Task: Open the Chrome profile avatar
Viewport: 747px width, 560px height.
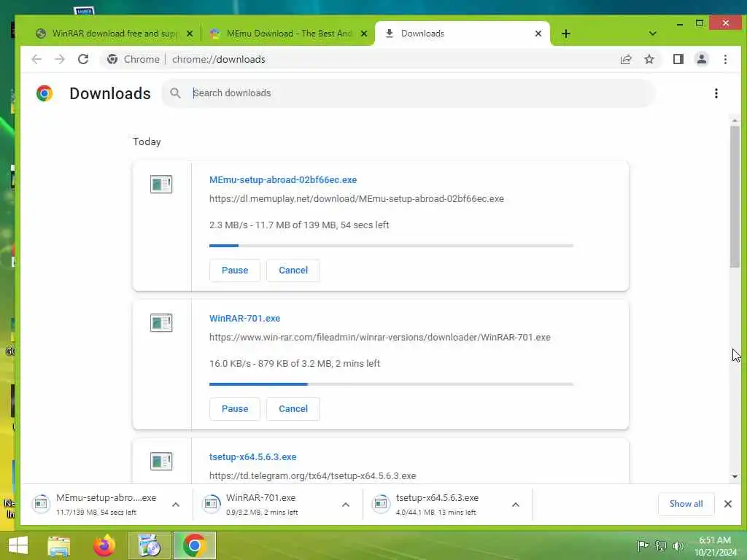Action: tap(701, 59)
